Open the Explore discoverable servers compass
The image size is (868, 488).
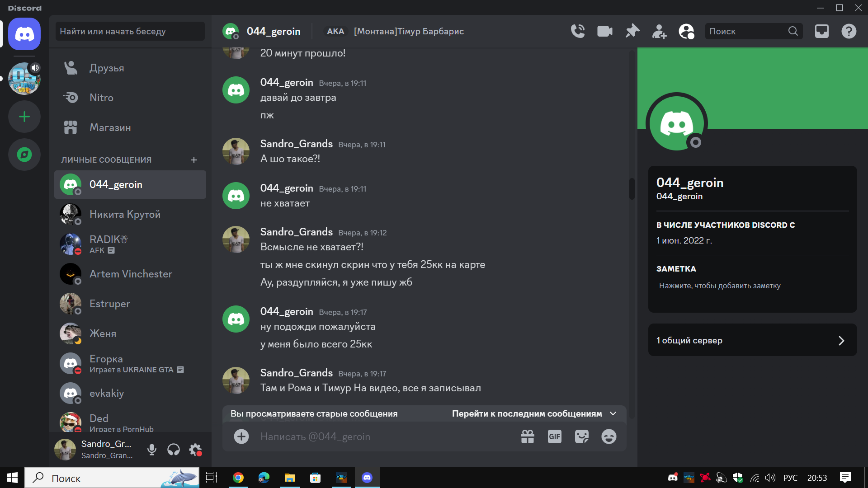click(x=24, y=155)
